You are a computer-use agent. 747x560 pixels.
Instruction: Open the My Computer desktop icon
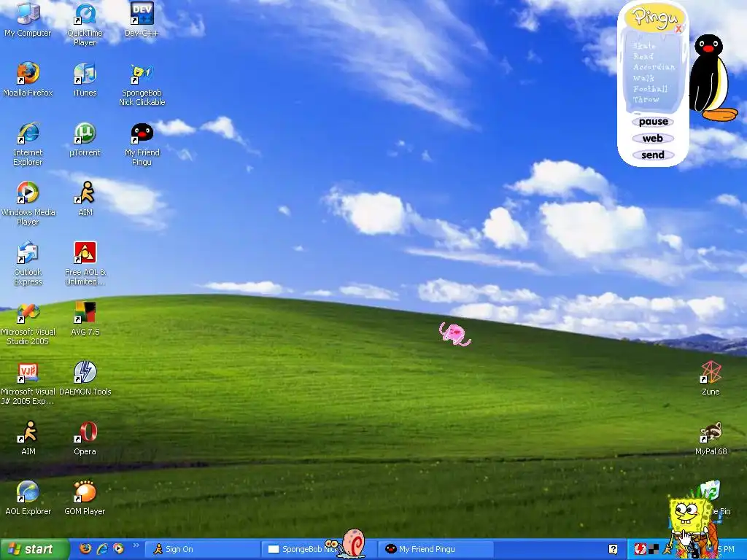[x=28, y=19]
